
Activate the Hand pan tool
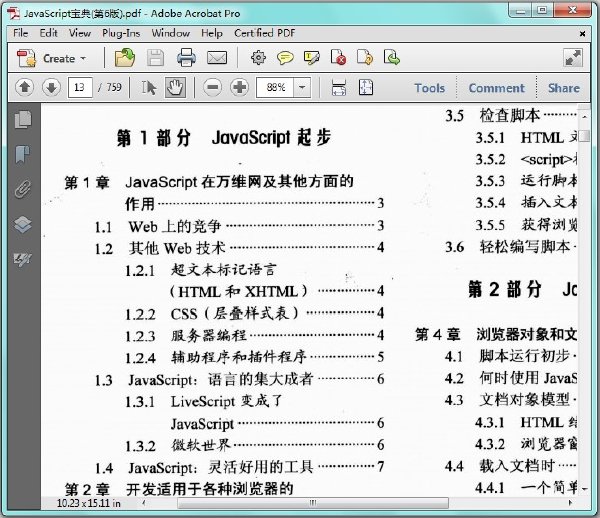tap(175, 88)
